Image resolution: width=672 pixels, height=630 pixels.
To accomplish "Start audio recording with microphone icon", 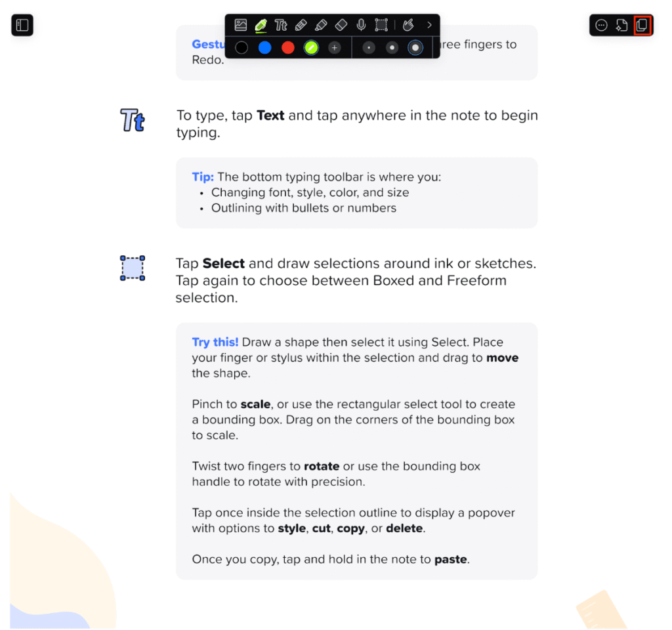I will click(x=362, y=25).
